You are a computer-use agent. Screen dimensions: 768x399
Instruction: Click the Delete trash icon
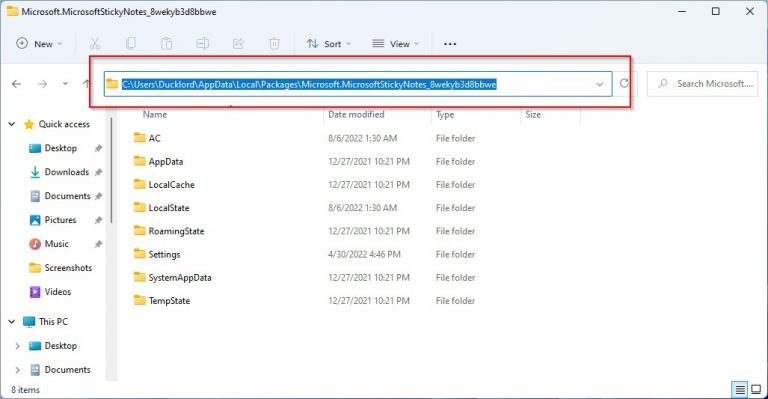point(274,44)
